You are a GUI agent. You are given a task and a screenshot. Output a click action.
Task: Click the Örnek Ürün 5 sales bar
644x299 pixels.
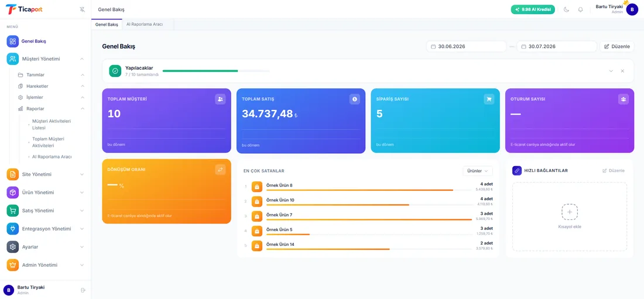click(369, 235)
